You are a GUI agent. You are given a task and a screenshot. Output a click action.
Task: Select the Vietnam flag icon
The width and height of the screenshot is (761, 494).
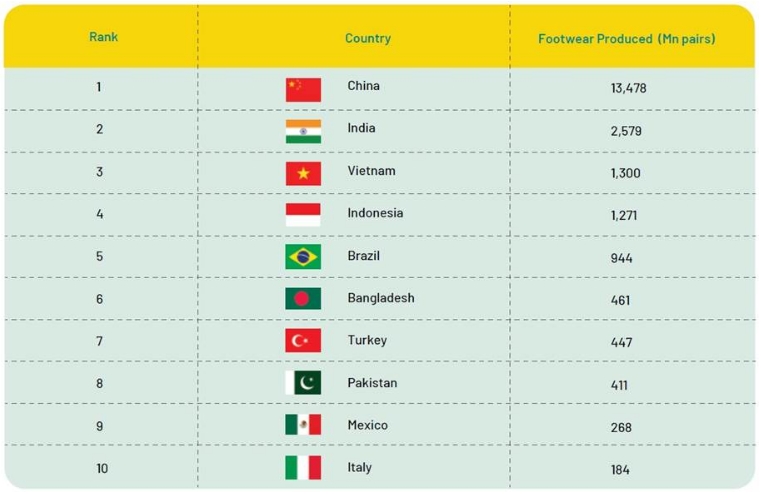tap(303, 174)
